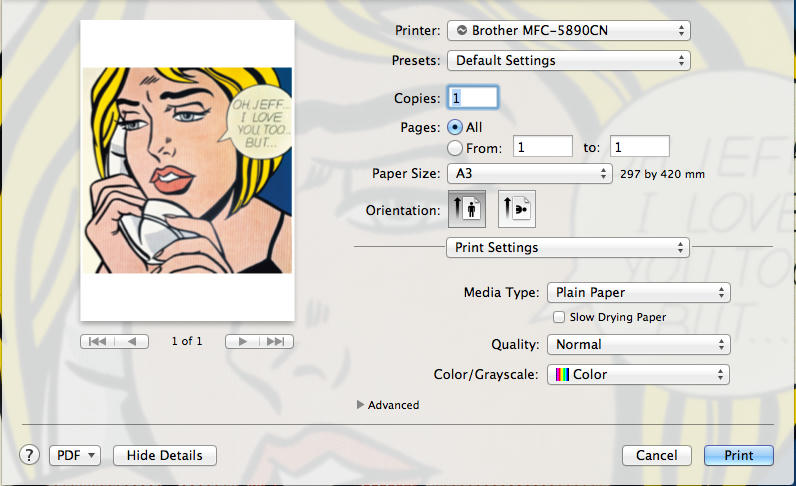The height and width of the screenshot is (486, 796).
Task: Click the From page number field
Action: [x=543, y=147]
